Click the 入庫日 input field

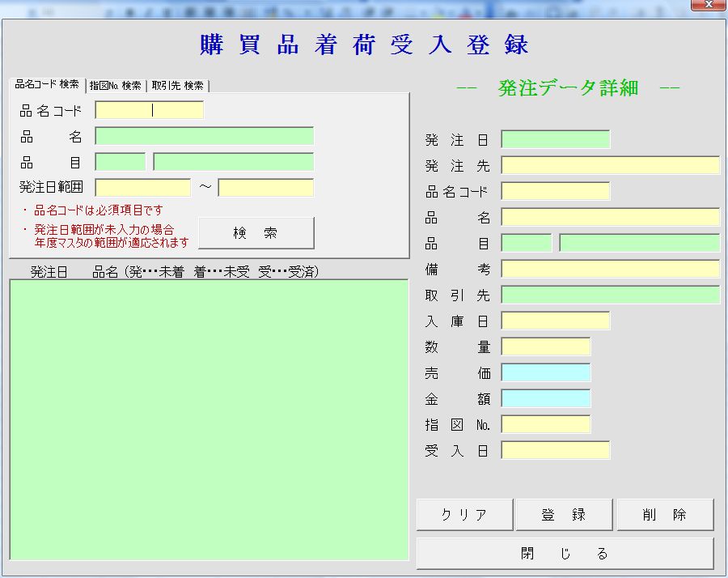pyautogui.click(x=555, y=321)
